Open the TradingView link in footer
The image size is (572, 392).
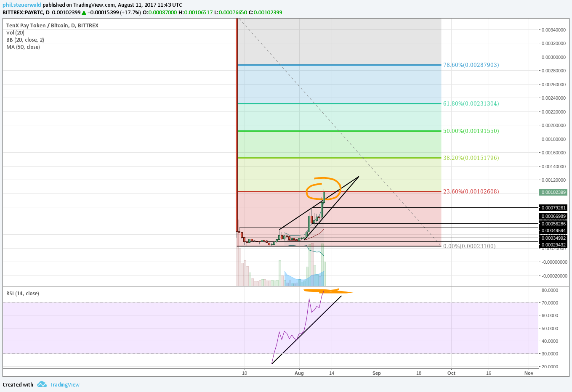64,384
